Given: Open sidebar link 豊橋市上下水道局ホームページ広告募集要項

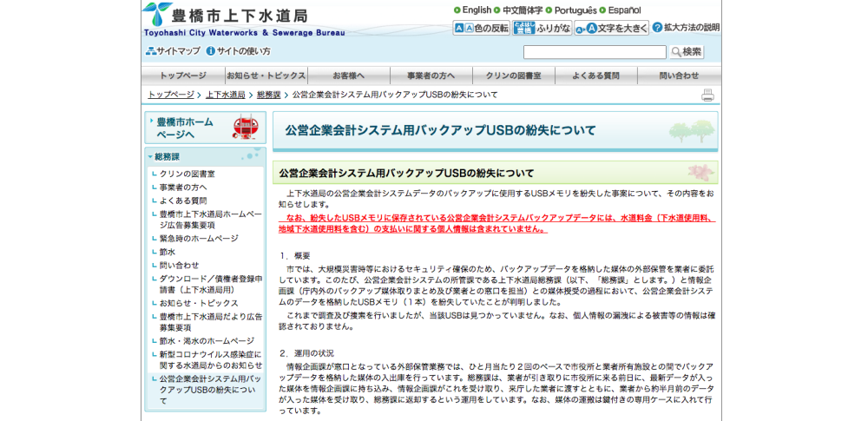Looking at the screenshot, I should click(x=211, y=220).
